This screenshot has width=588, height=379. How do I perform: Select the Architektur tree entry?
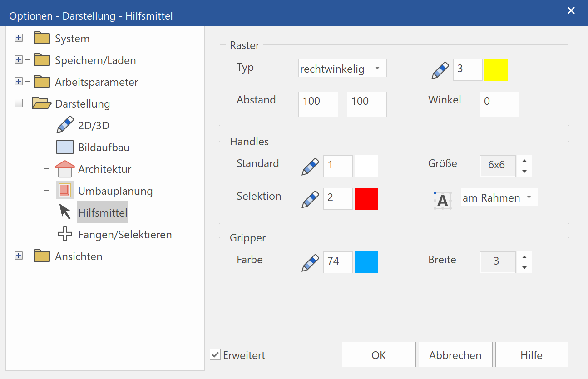click(x=105, y=169)
